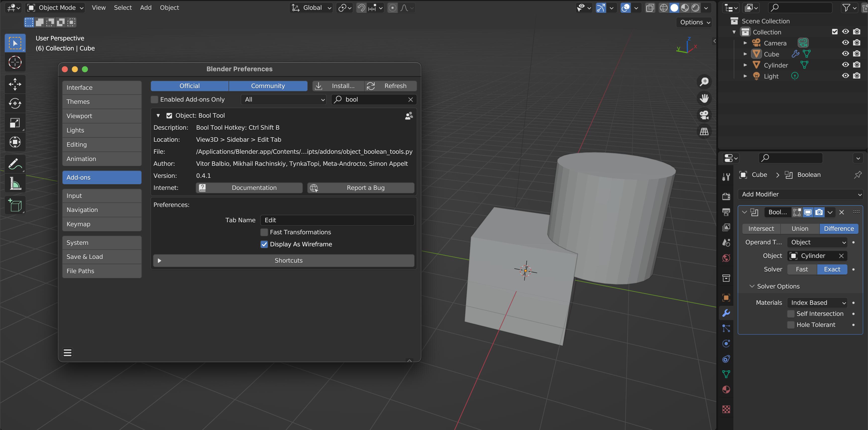Click the pan hand viewport gizmo
This screenshot has width=868, height=430.
tap(704, 98)
